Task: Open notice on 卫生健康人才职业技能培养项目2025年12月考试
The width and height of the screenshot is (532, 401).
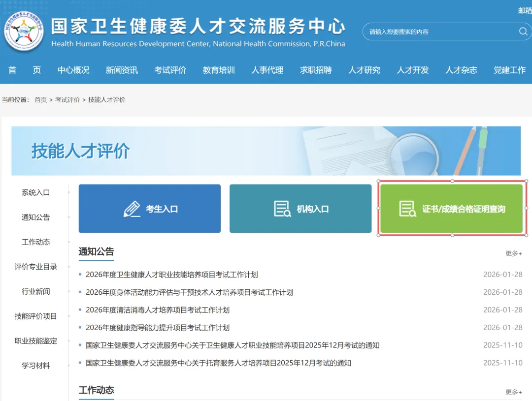Action: click(233, 345)
